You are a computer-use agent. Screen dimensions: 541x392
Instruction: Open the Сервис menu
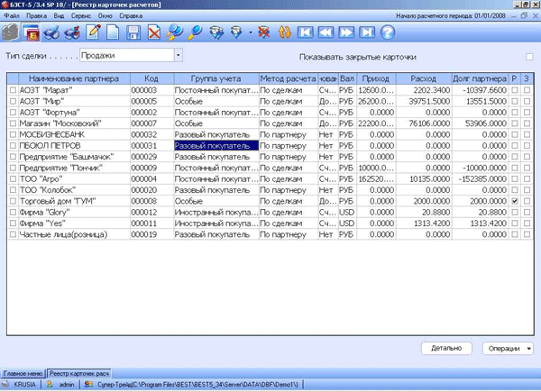(x=81, y=16)
